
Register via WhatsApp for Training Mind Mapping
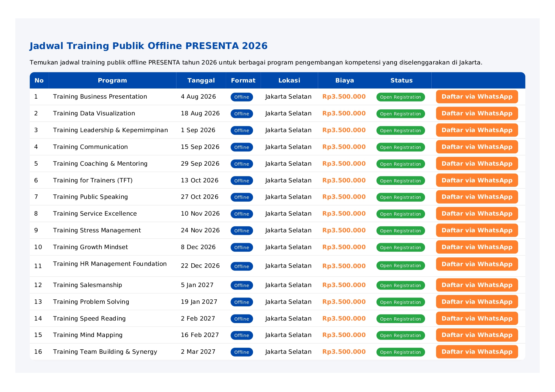click(477, 335)
